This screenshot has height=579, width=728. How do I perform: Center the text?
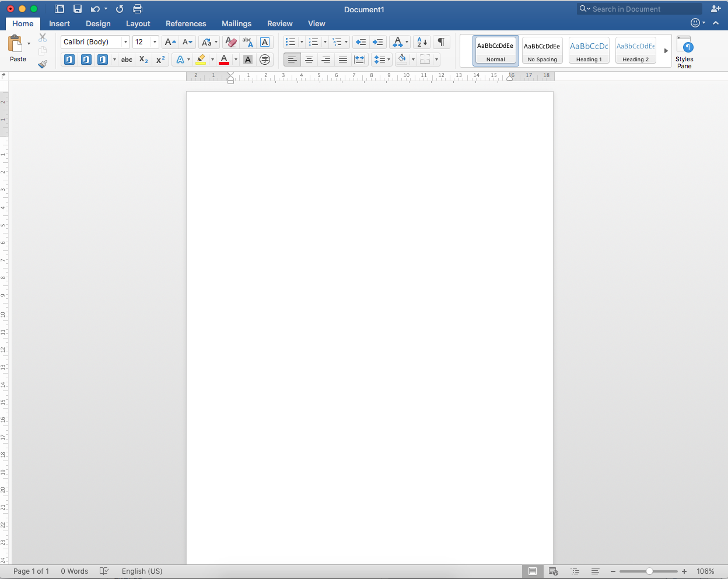(x=309, y=60)
